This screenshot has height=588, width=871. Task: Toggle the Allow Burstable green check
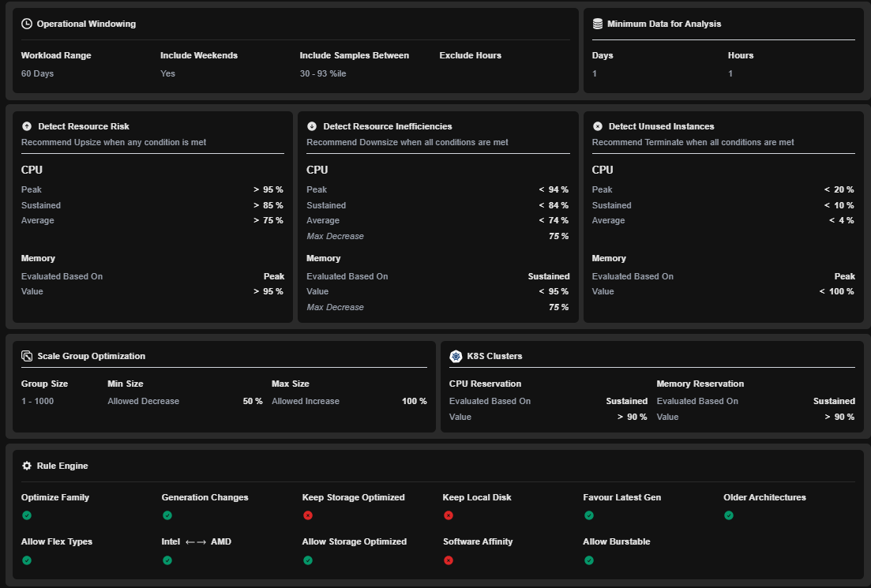point(589,560)
